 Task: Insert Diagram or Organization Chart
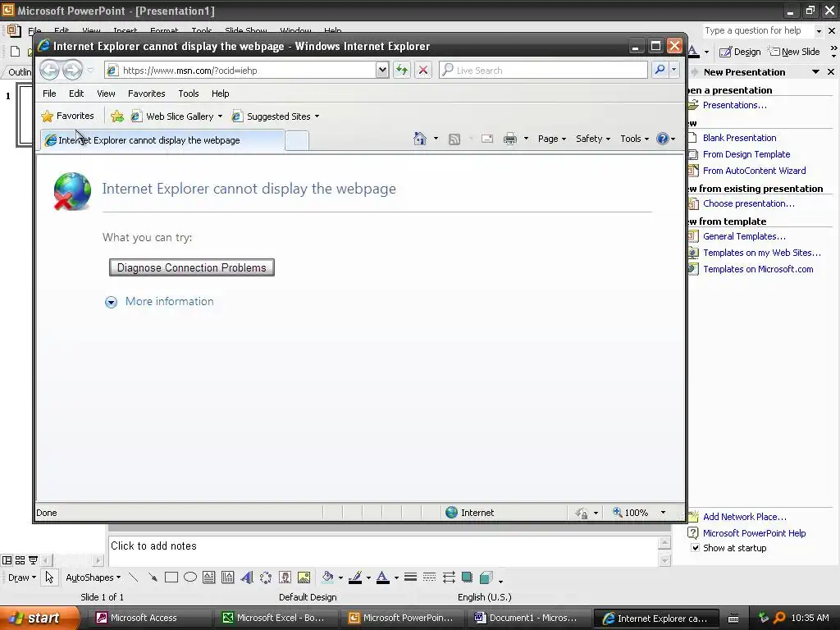[x=266, y=577]
